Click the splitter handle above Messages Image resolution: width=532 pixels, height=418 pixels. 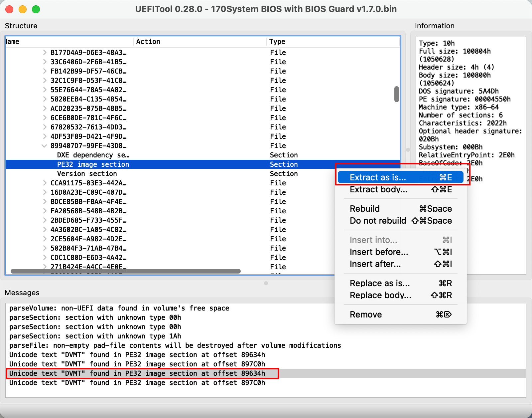(x=266, y=283)
